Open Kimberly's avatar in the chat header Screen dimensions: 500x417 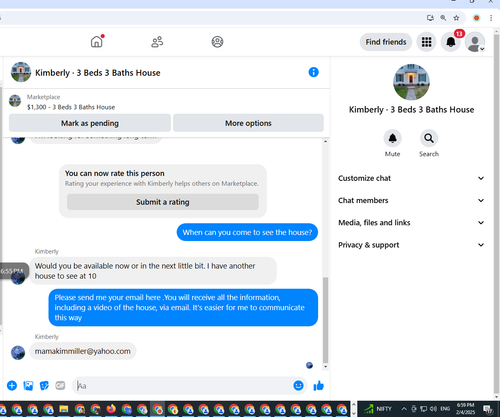[21, 72]
